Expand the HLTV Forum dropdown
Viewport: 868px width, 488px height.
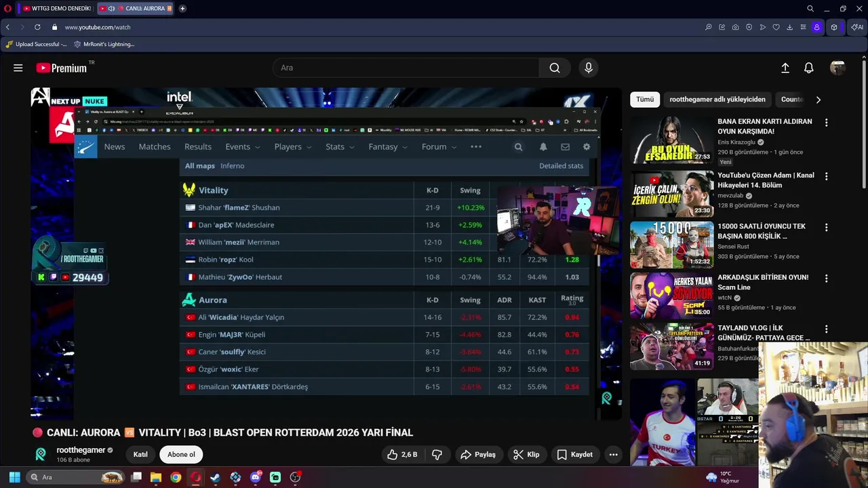[x=439, y=147]
